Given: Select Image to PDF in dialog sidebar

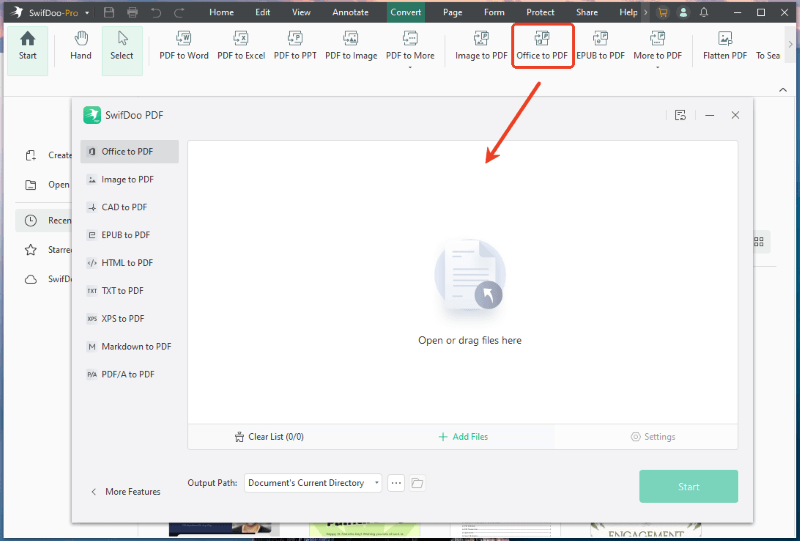Looking at the screenshot, I should click(130, 180).
